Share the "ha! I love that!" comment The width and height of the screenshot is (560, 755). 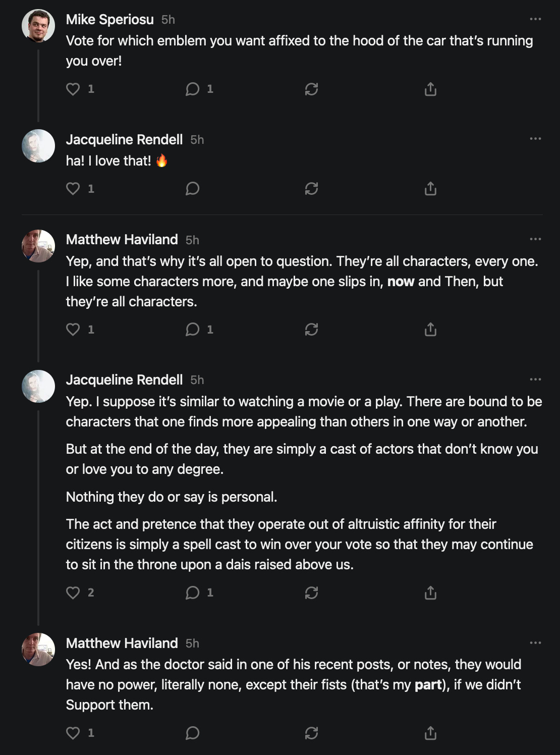430,189
